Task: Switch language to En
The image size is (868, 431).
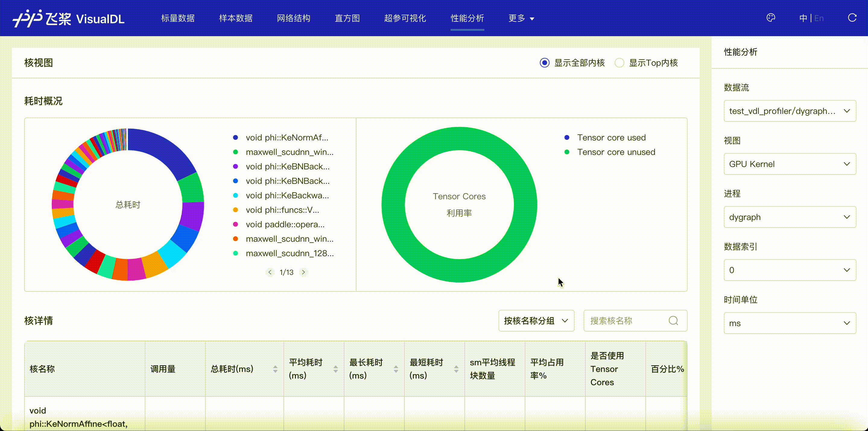Action: click(819, 18)
